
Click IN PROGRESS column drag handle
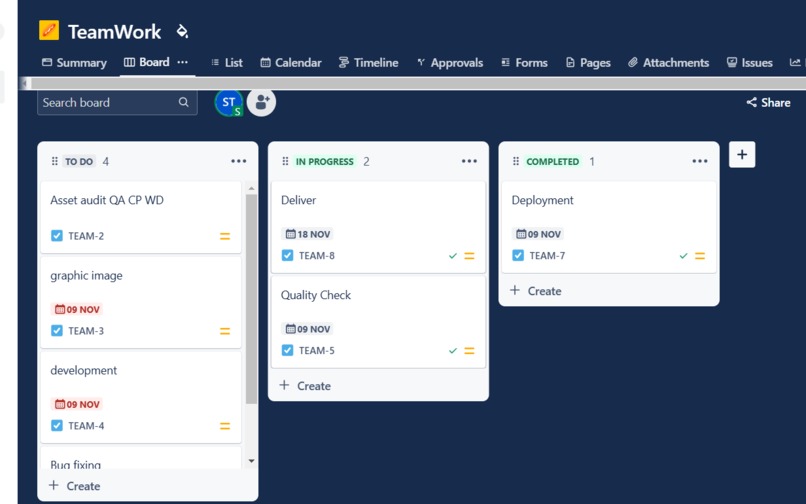click(285, 161)
